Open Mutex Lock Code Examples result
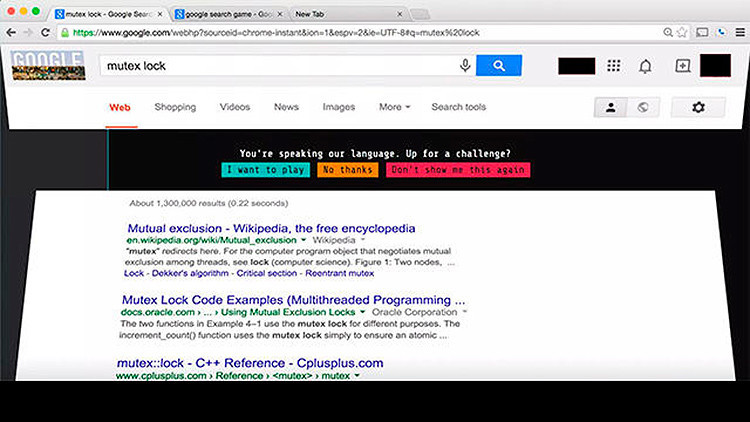Viewport: 750px width, 422px height. tap(293, 300)
